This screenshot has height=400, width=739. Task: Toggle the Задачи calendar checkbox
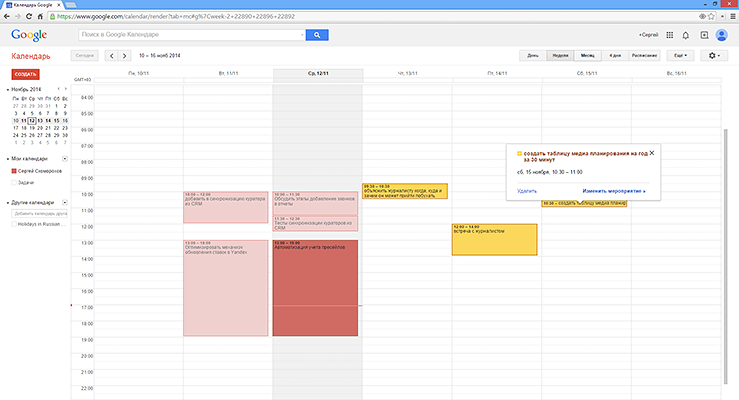[14, 182]
